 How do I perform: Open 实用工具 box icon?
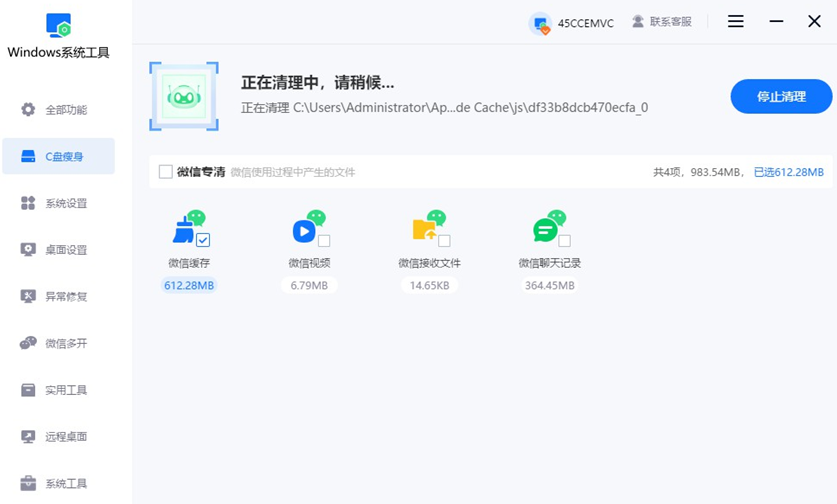(28, 390)
